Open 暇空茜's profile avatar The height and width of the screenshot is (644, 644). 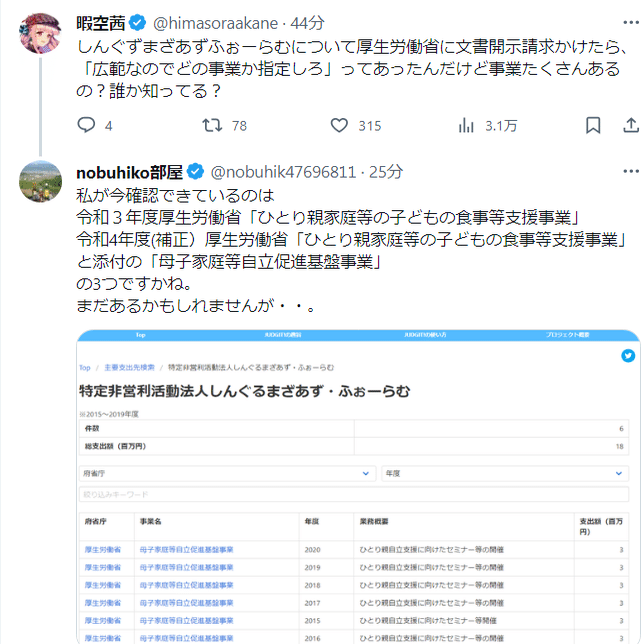pyautogui.click(x=40, y=33)
